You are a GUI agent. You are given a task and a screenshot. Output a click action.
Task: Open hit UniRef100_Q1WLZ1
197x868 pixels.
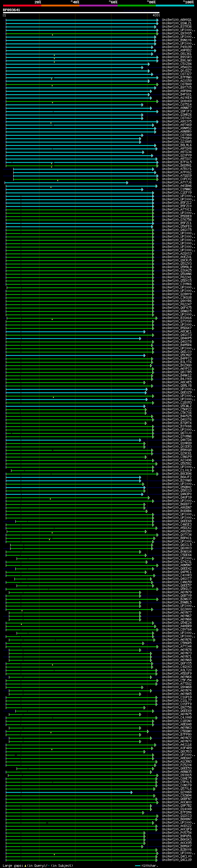click(x=177, y=23)
